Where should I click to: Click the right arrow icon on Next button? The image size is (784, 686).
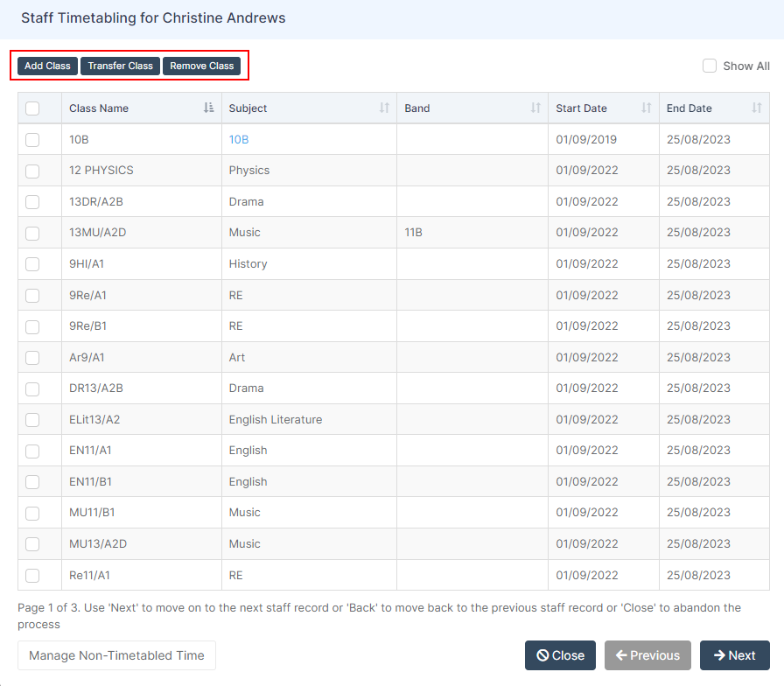720,654
